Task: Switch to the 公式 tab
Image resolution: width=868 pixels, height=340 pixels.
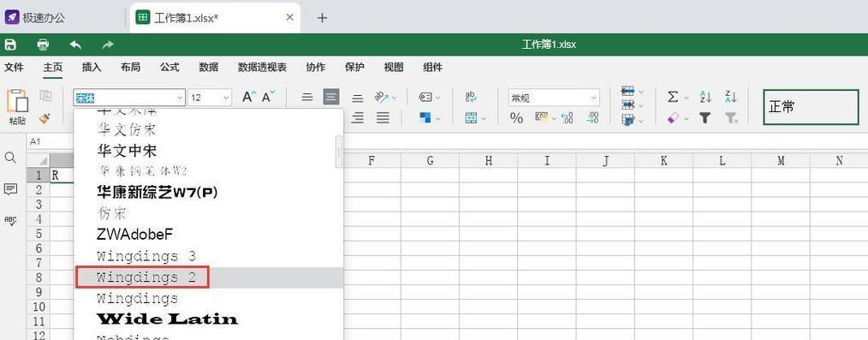Action: [x=169, y=68]
